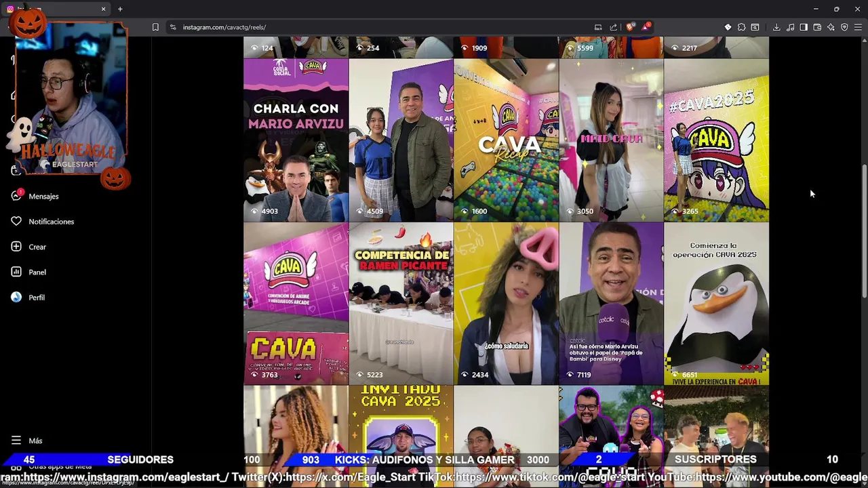Image resolution: width=868 pixels, height=488 pixels.
Task: Open the media control music note icon
Action: [x=790, y=27]
